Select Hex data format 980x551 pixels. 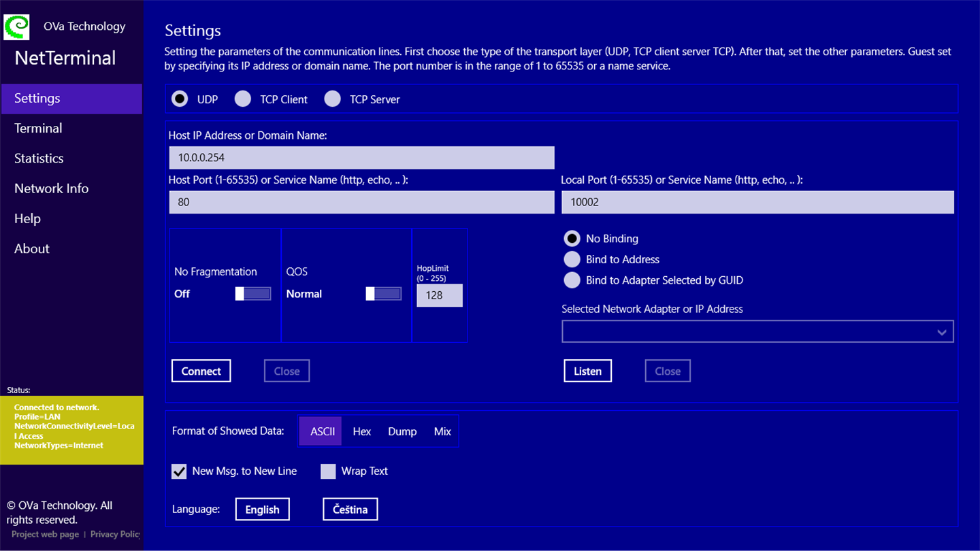pos(362,431)
